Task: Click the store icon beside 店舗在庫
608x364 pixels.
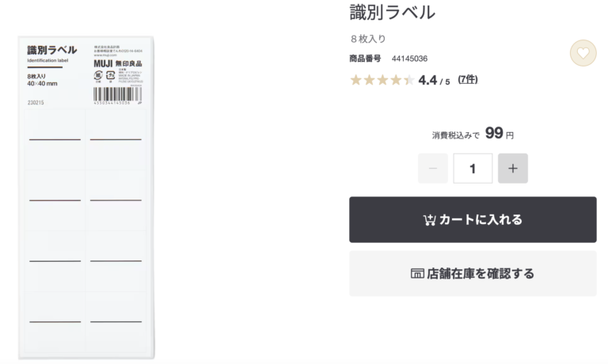Action: coord(417,274)
